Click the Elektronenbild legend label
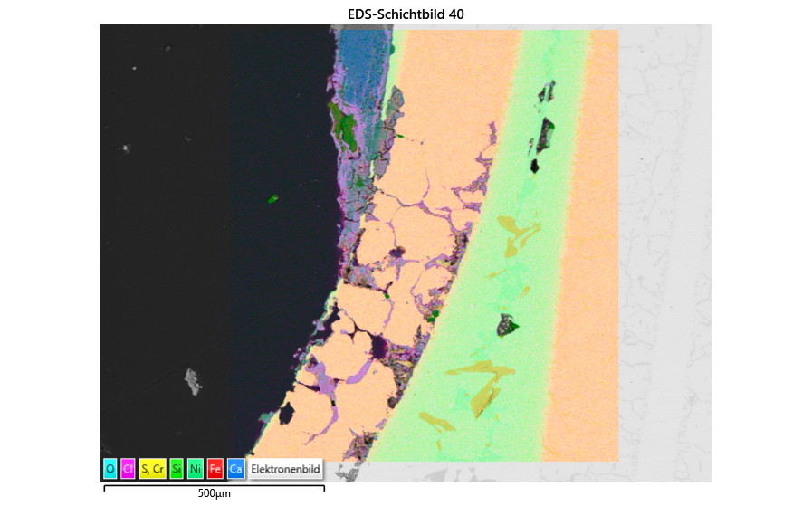The width and height of the screenshot is (812, 506). click(285, 469)
